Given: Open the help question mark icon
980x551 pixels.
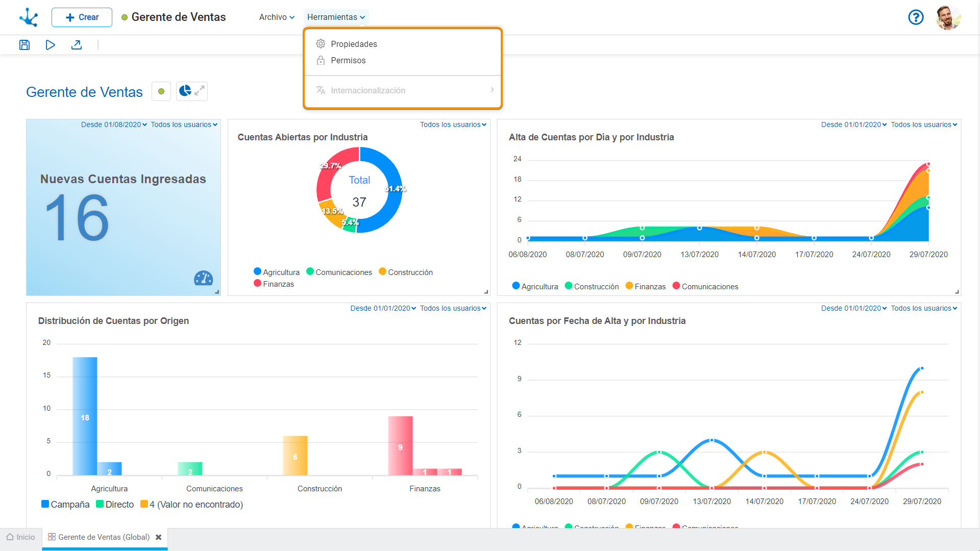Looking at the screenshot, I should click(x=916, y=17).
